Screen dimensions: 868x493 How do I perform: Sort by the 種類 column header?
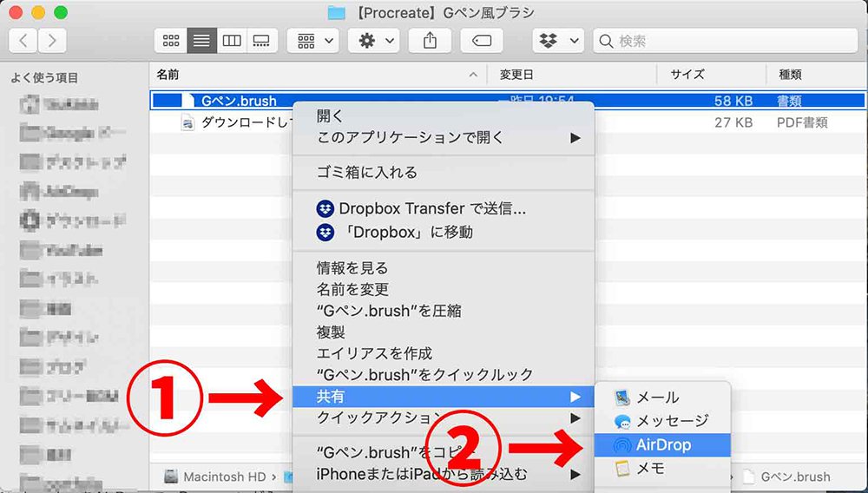click(x=817, y=74)
